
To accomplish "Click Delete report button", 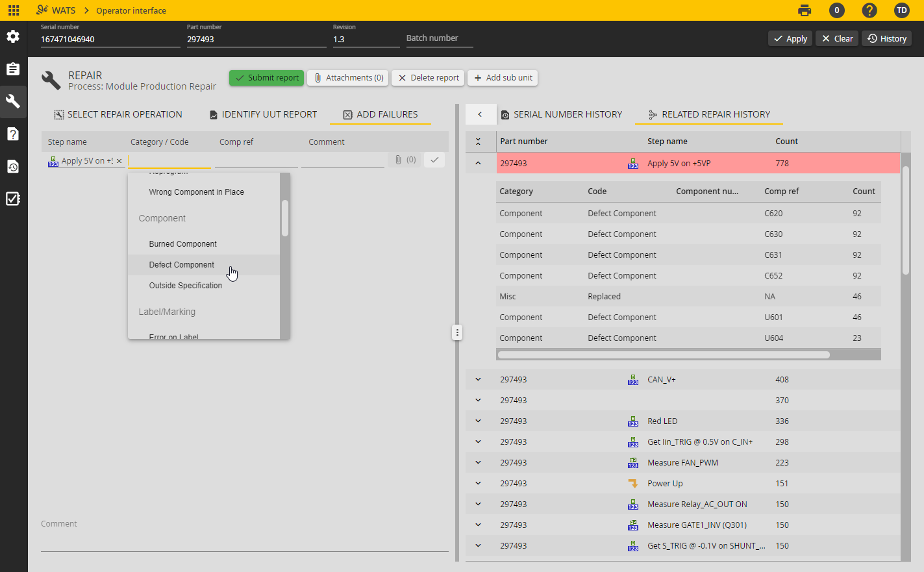I will tap(428, 78).
